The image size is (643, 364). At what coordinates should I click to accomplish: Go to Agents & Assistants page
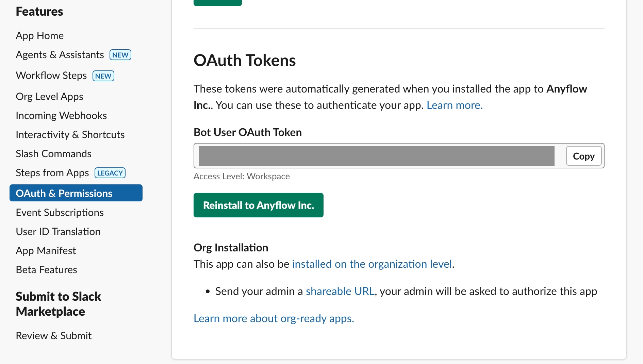click(60, 55)
